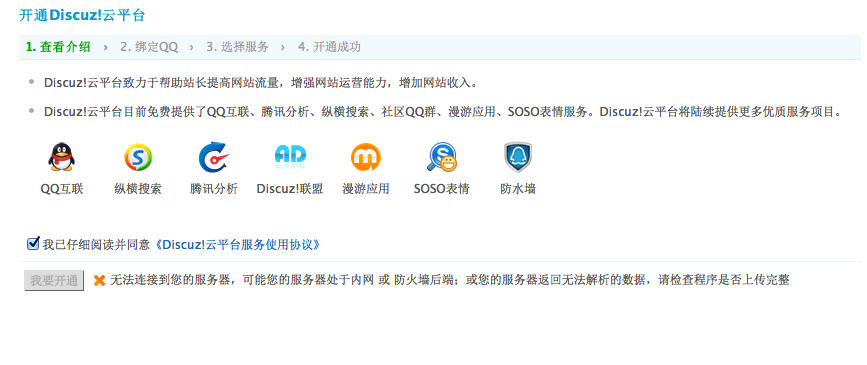The width and height of the screenshot is (867, 365).
Task: Click the 防水墙 label
Action: 518,189
